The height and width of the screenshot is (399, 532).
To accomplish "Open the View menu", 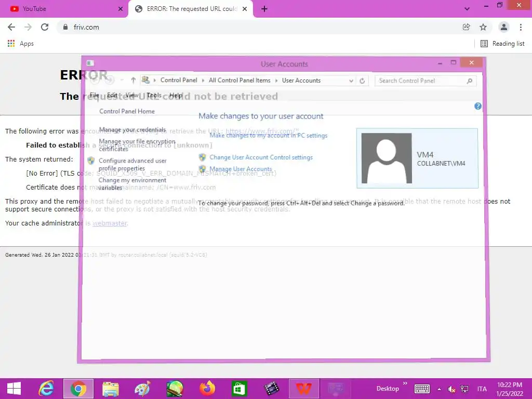I will coord(131,96).
